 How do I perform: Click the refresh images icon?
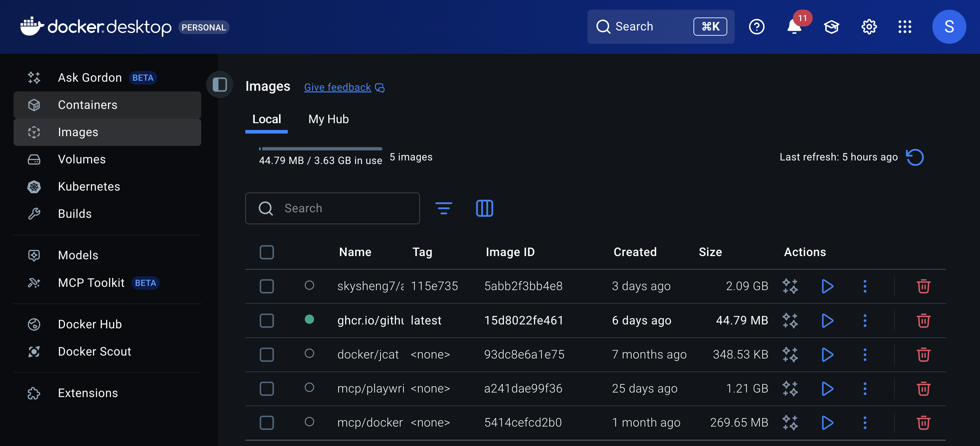pyautogui.click(x=915, y=157)
